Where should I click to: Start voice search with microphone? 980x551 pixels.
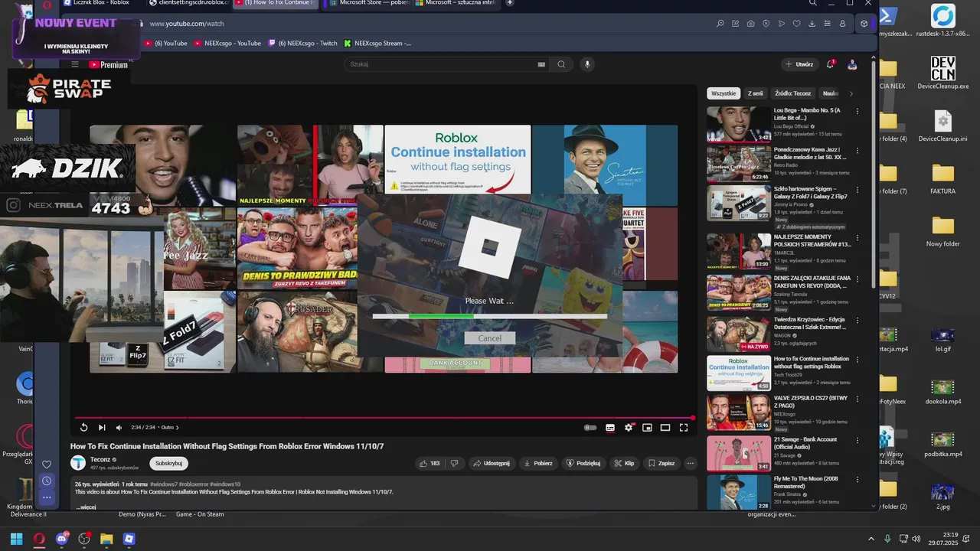click(587, 64)
